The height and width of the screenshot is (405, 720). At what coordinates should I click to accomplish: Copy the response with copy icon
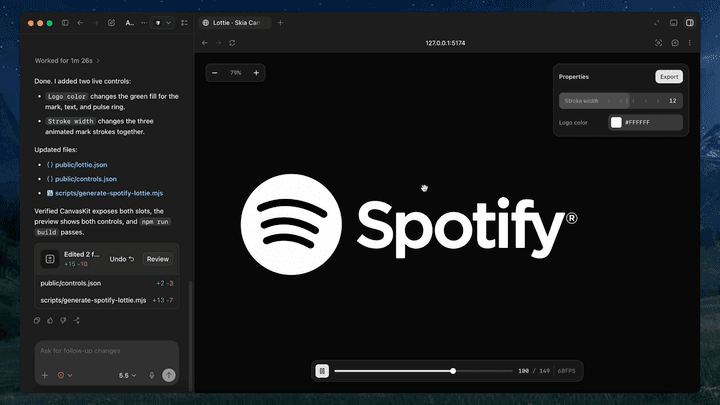[37, 321]
